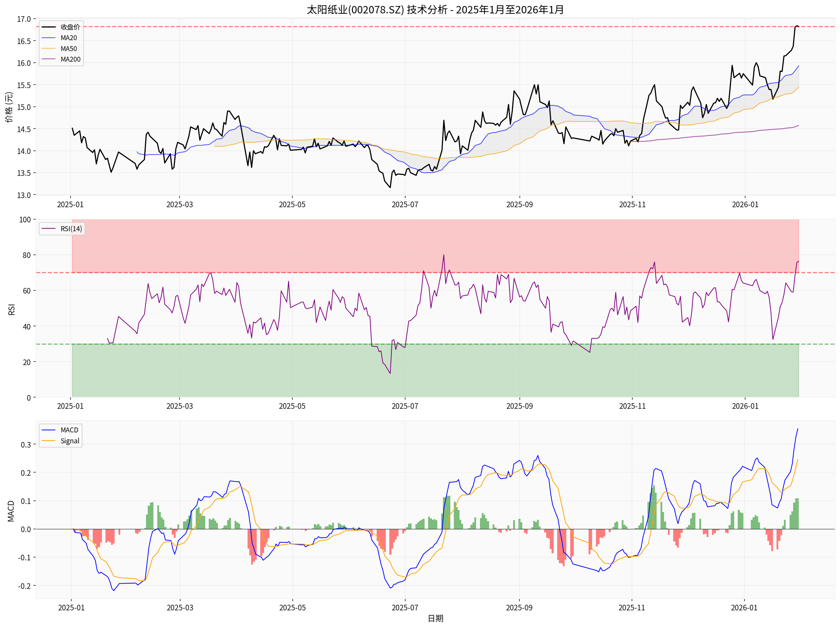Viewport: 840px width, 628px height.
Task: Click the 100 tick on RSI axis
Action: click(25, 220)
